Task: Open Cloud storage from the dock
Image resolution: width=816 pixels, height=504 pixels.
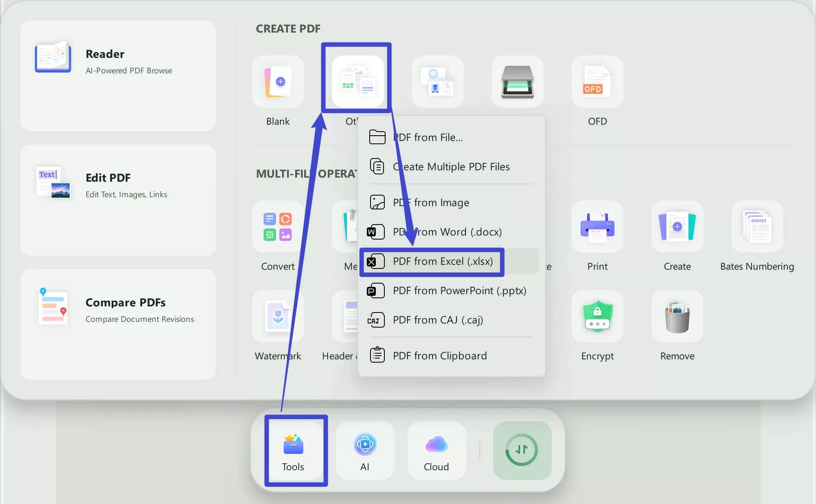Action: (436, 450)
